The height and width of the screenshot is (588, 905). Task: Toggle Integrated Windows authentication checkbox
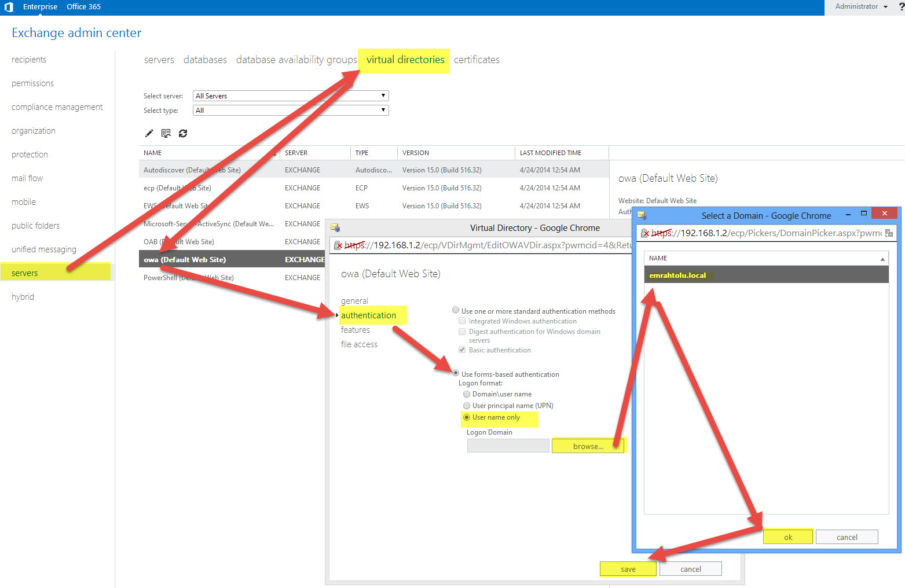[x=462, y=321]
